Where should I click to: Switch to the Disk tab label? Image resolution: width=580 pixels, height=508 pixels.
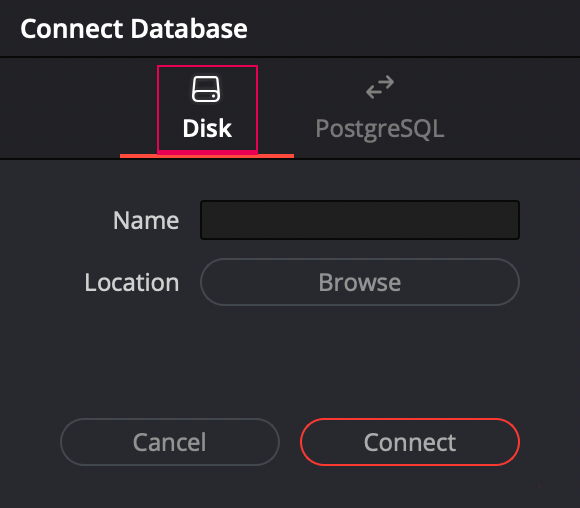point(207,128)
